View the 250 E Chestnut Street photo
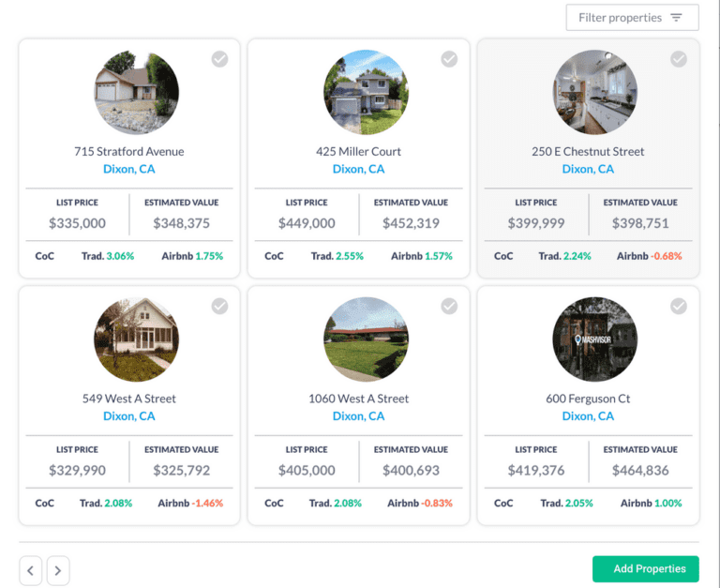The image size is (720, 588). point(595,92)
